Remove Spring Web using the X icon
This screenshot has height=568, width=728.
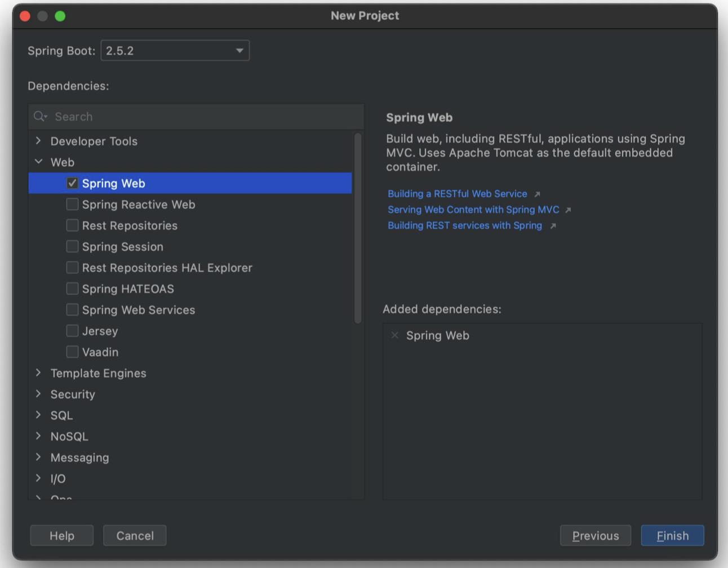tap(394, 335)
